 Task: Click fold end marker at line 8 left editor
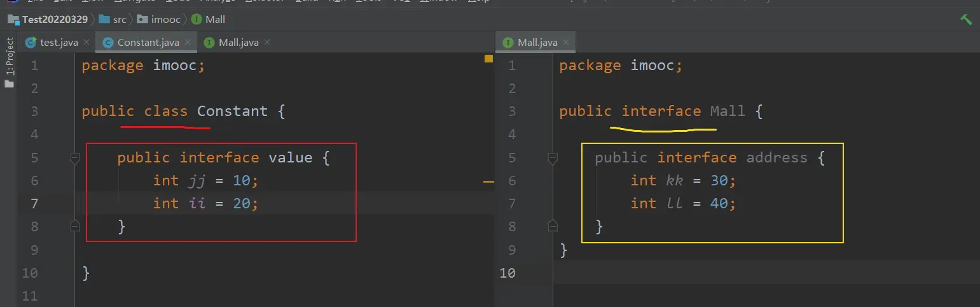[74, 225]
